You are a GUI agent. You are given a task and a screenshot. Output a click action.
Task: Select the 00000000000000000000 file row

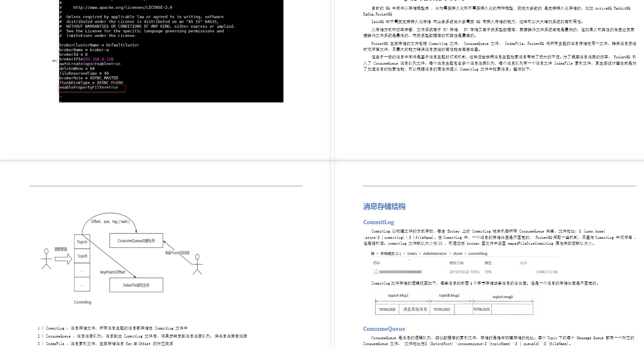click(x=465, y=272)
